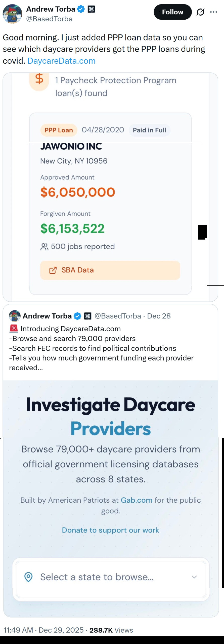Open Andrew Torba's profile avatar
Image resolution: width=224 pixels, height=644 pixels.
click(12, 14)
